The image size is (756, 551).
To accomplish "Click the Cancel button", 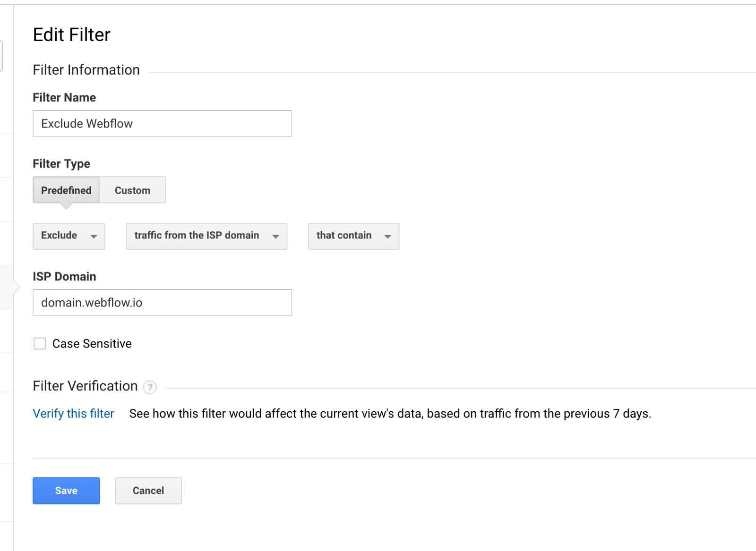I will (x=148, y=491).
